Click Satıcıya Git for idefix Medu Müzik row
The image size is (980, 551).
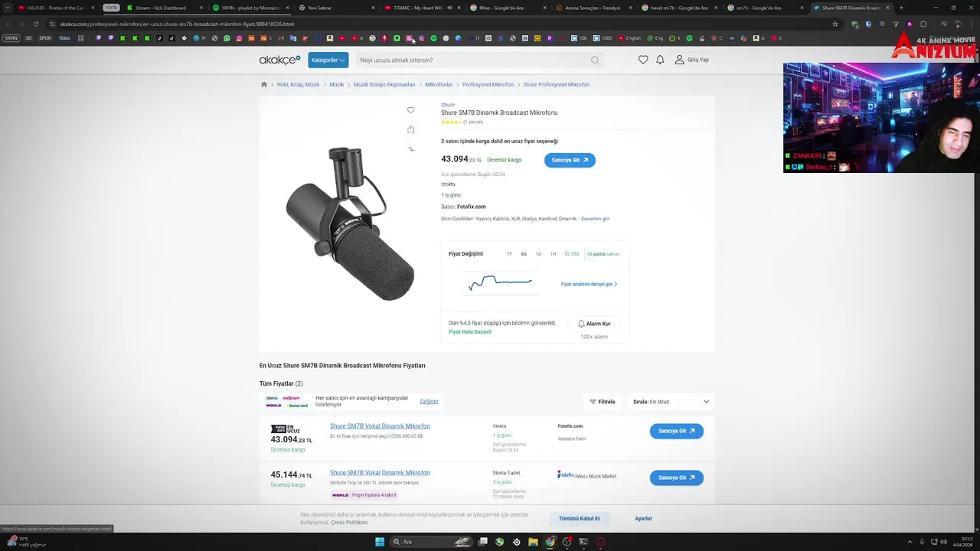coord(676,478)
